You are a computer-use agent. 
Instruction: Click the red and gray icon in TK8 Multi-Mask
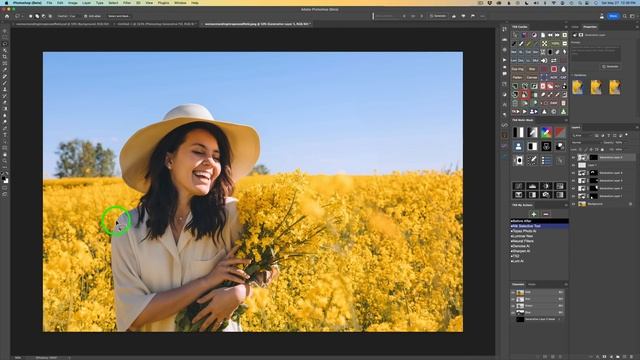(560, 132)
